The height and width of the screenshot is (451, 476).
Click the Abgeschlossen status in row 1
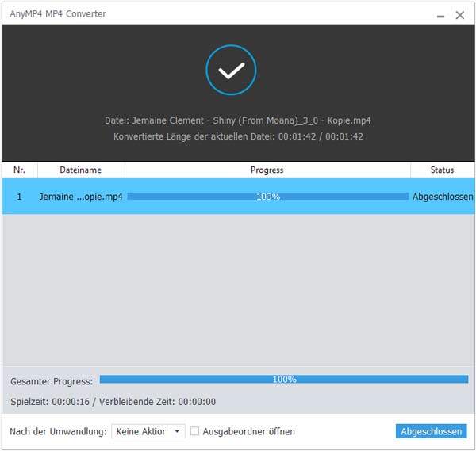click(443, 197)
